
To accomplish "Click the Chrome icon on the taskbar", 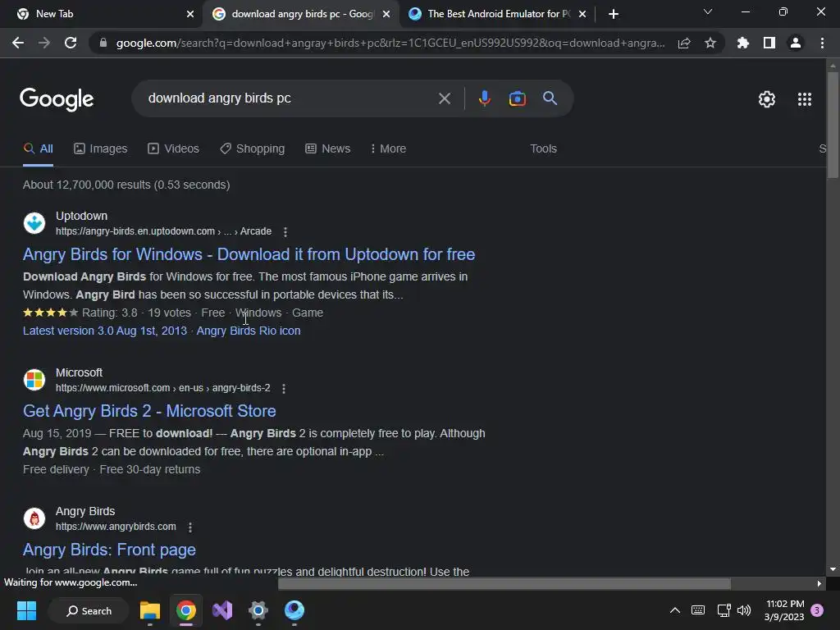I will coord(186,610).
